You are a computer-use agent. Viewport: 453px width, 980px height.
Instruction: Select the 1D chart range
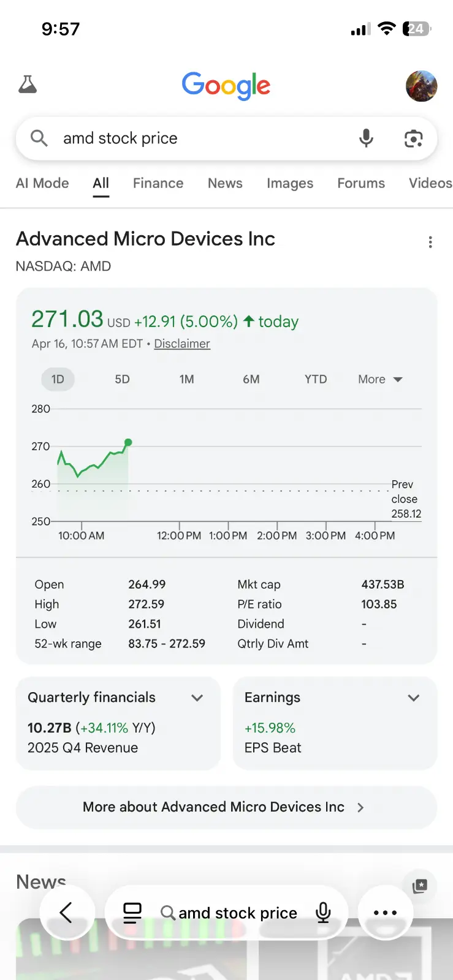(x=58, y=379)
